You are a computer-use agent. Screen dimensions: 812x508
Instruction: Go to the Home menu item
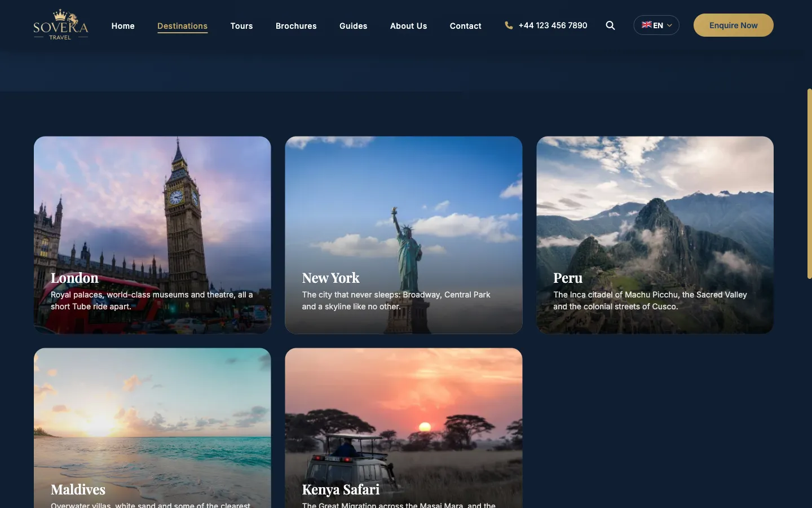[x=123, y=26]
